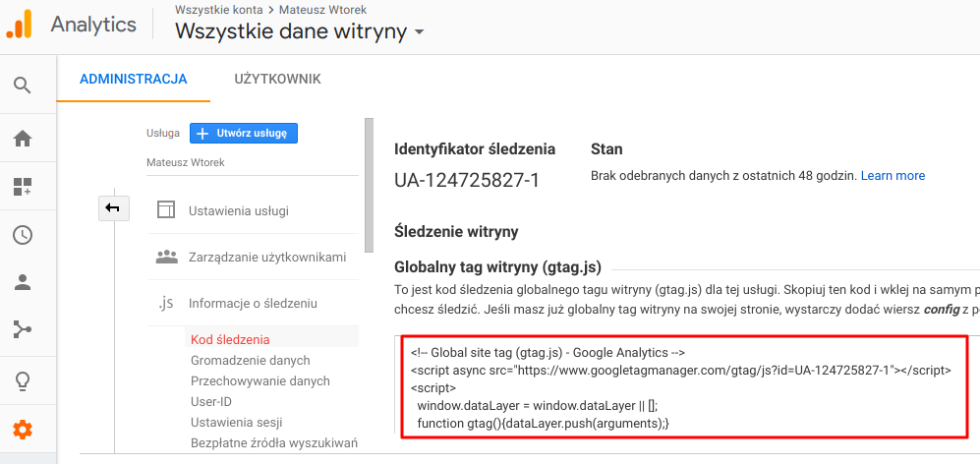This screenshot has width=980, height=464.
Task: Click the .js Informacje o śledzeniu icon
Action: tap(165, 304)
